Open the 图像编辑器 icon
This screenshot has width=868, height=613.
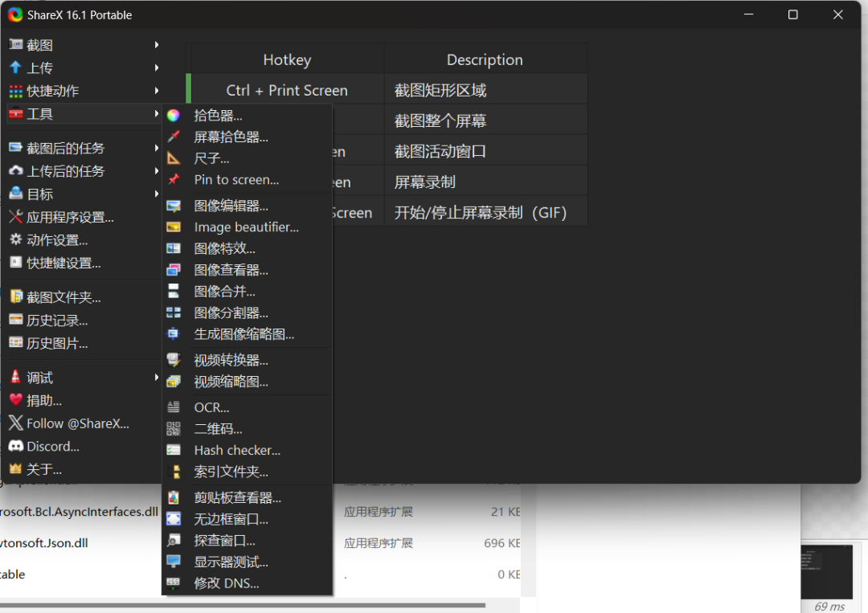click(x=174, y=206)
